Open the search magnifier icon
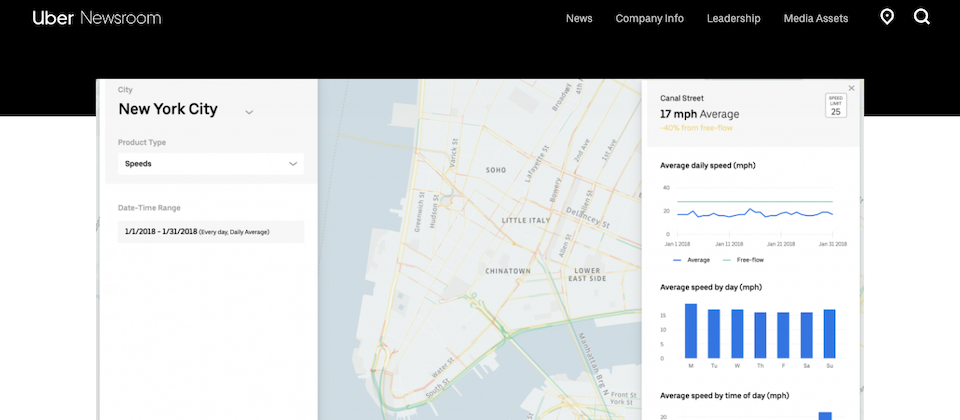The height and width of the screenshot is (420, 960). point(922,17)
